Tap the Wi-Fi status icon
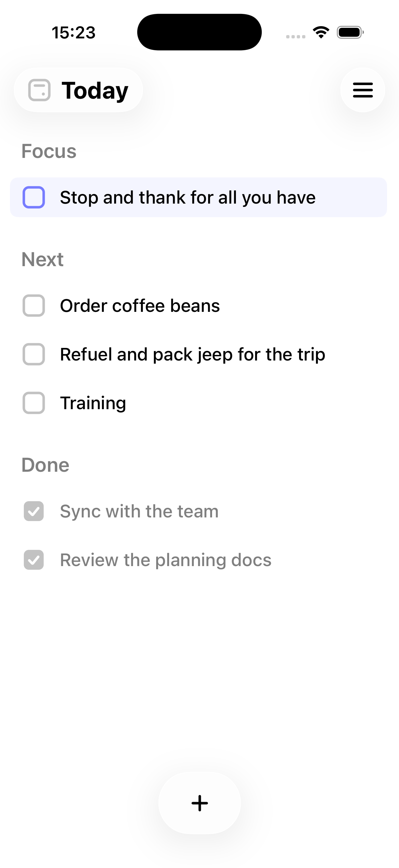The image size is (399, 868). tap(321, 32)
